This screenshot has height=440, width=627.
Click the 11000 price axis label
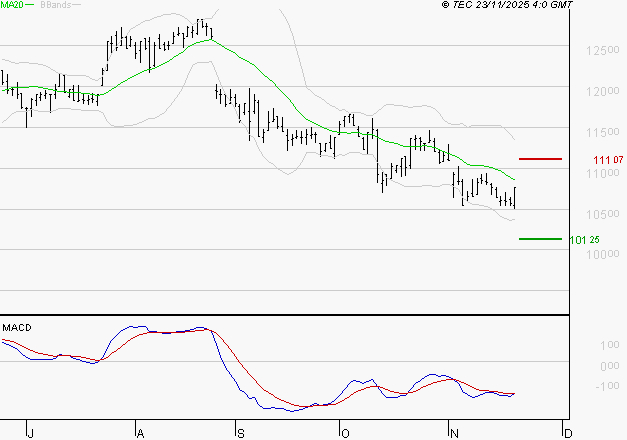pyautogui.click(x=603, y=174)
